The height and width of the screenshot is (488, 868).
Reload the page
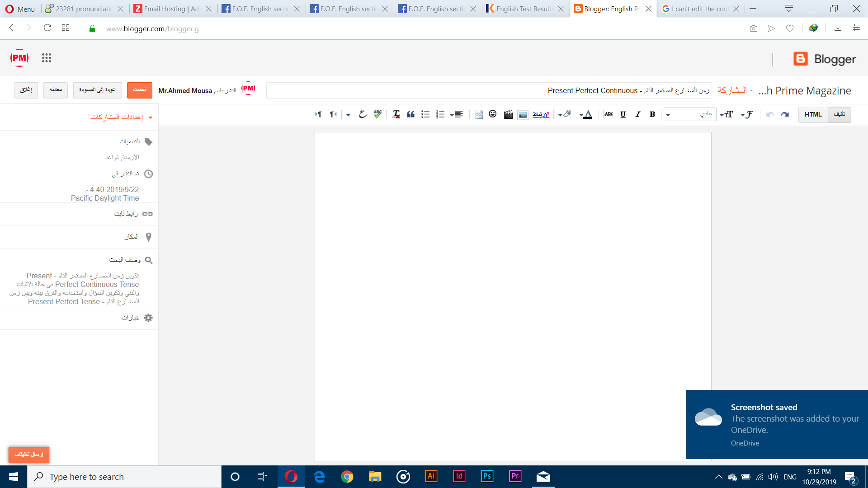tap(47, 28)
